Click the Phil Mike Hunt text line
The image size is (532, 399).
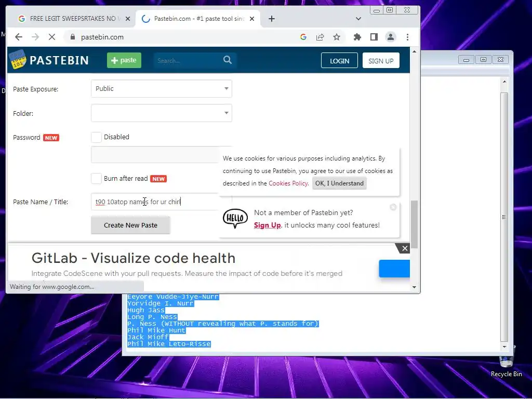tap(156, 330)
